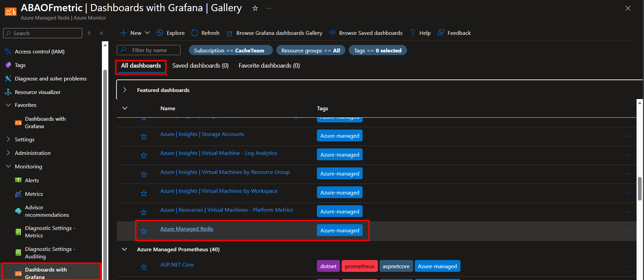Screen dimensions: 644x280
Task: Click the Refresh icon in toolbar
Action: [195, 33]
